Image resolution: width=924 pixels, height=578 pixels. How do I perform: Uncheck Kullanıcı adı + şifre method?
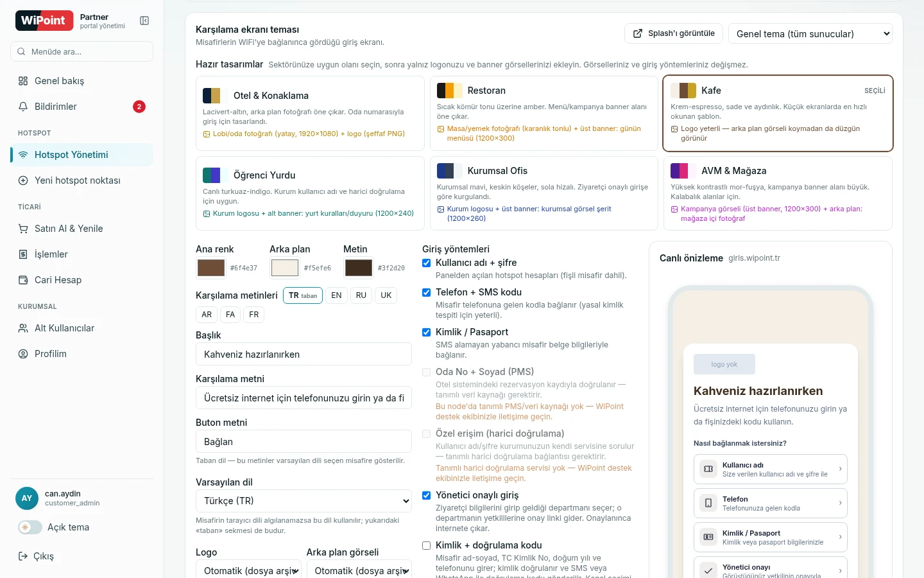click(x=426, y=263)
